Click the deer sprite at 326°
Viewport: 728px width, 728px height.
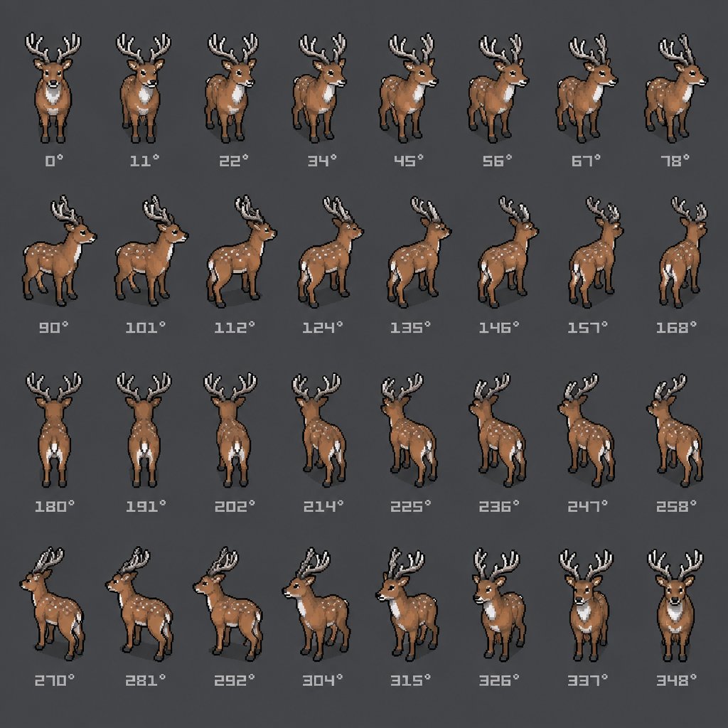point(499,606)
